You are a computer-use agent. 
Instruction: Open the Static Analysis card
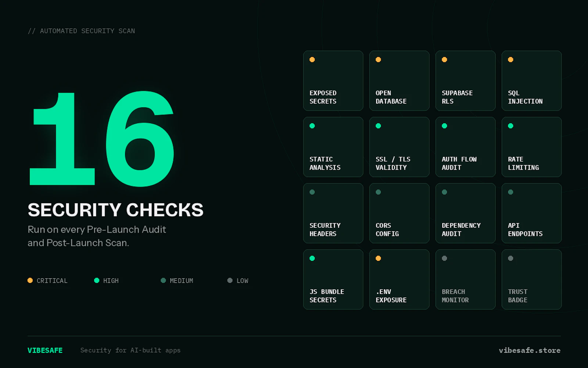tap(333, 147)
